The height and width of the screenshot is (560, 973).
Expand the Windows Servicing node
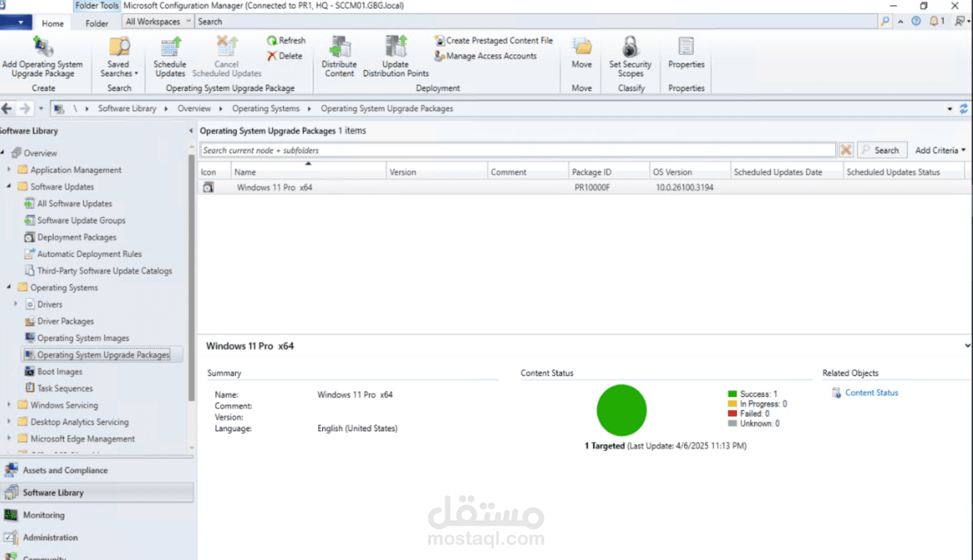pyautogui.click(x=9, y=405)
